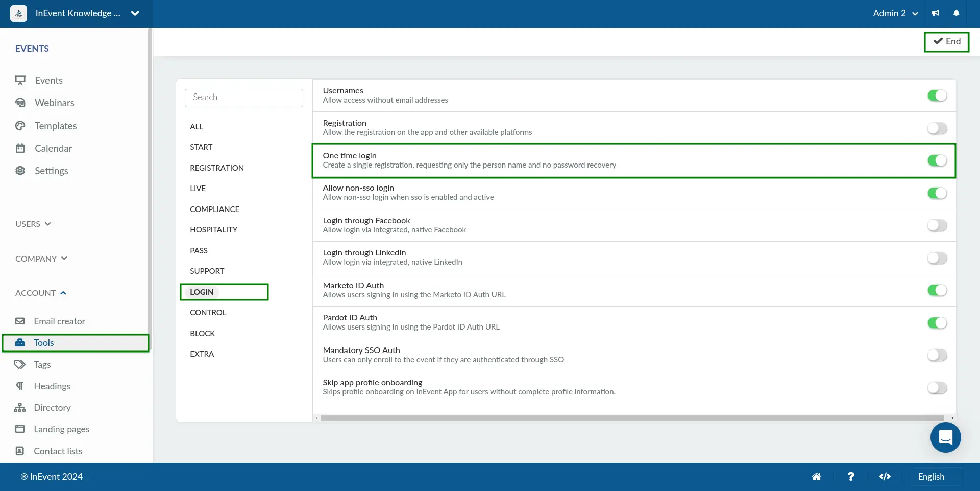This screenshot has width=980, height=491.
Task: Turn on Skip app profile onboarding
Action: [937, 388]
